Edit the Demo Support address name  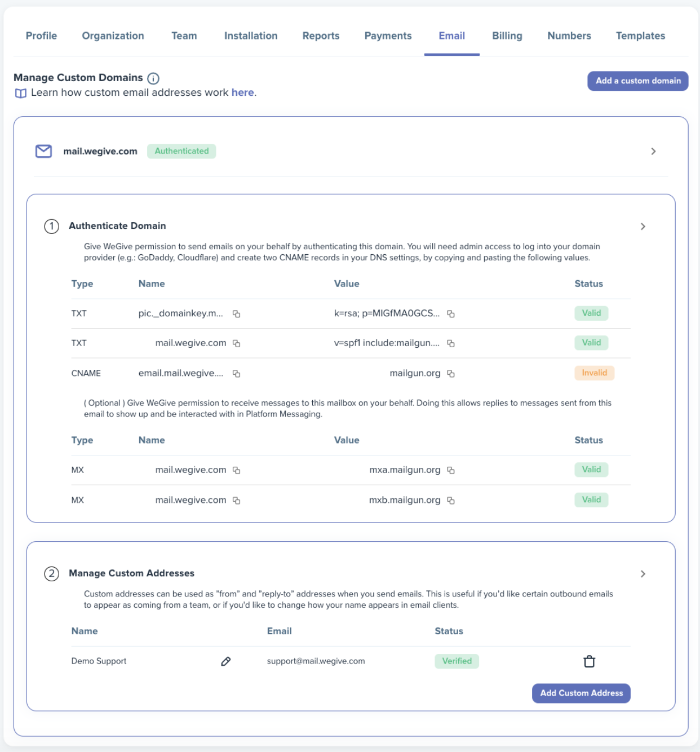(226, 661)
